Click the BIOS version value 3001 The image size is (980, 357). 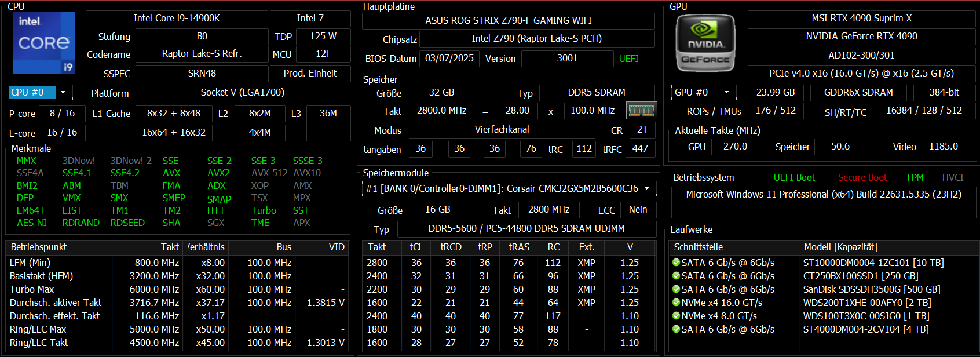[567, 58]
